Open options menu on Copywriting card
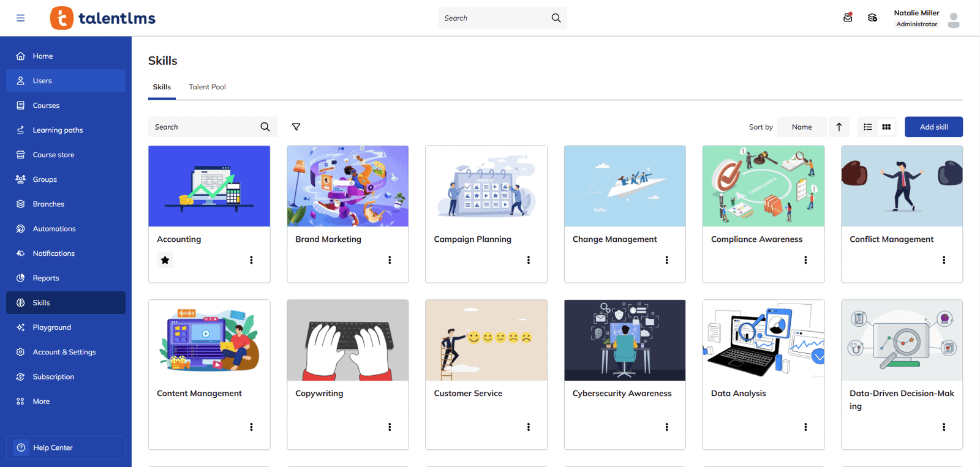This screenshot has width=980, height=467. click(x=390, y=427)
